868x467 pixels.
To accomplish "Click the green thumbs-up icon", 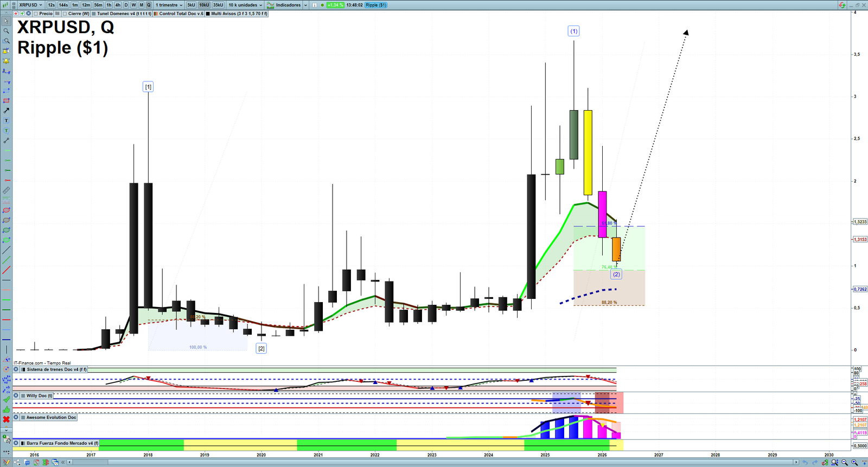I will point(7,410).
